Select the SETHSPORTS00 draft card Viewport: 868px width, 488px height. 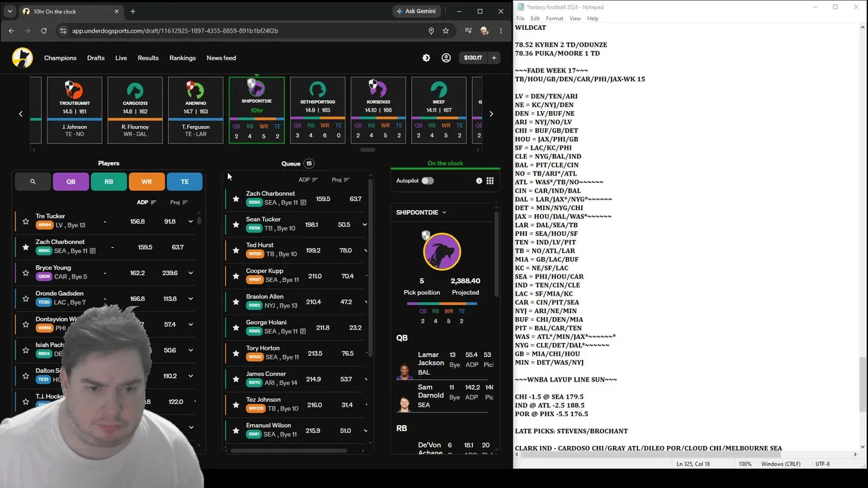point(317,110)
